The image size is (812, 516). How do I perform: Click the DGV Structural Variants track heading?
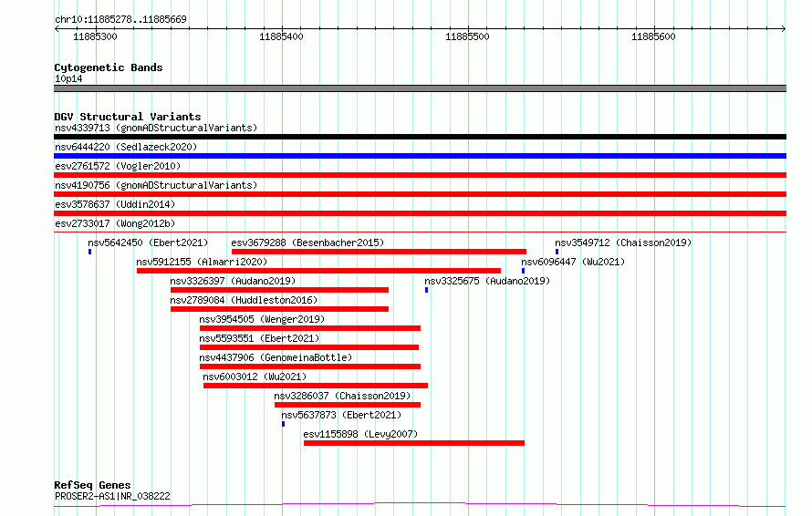pyautogui.click(x=128, y=117)
